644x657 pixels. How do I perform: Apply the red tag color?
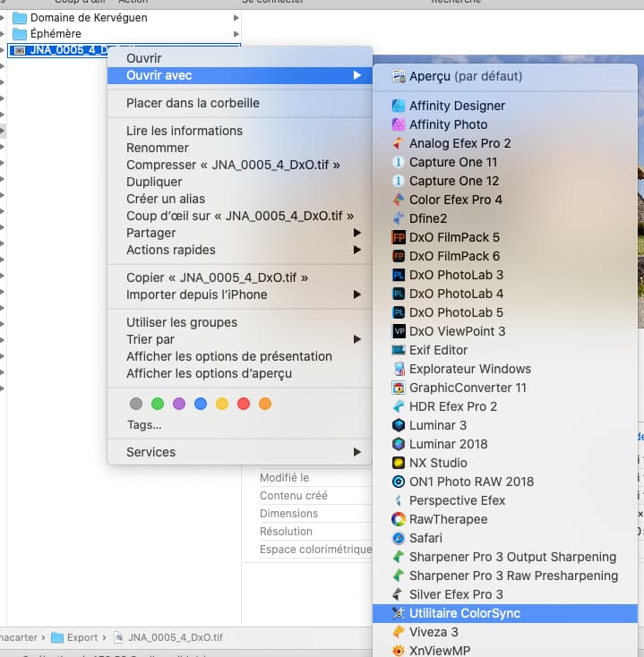click(244, 404)
